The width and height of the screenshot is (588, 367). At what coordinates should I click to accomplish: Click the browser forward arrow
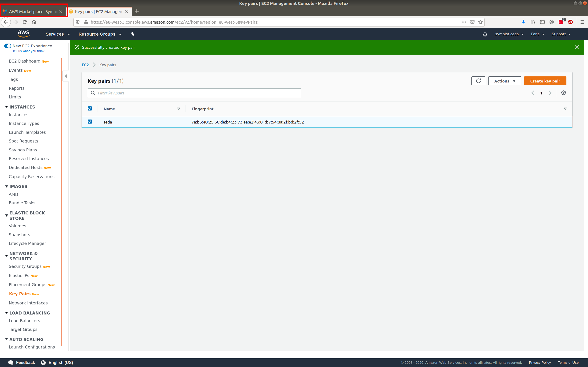pos(15,22)
